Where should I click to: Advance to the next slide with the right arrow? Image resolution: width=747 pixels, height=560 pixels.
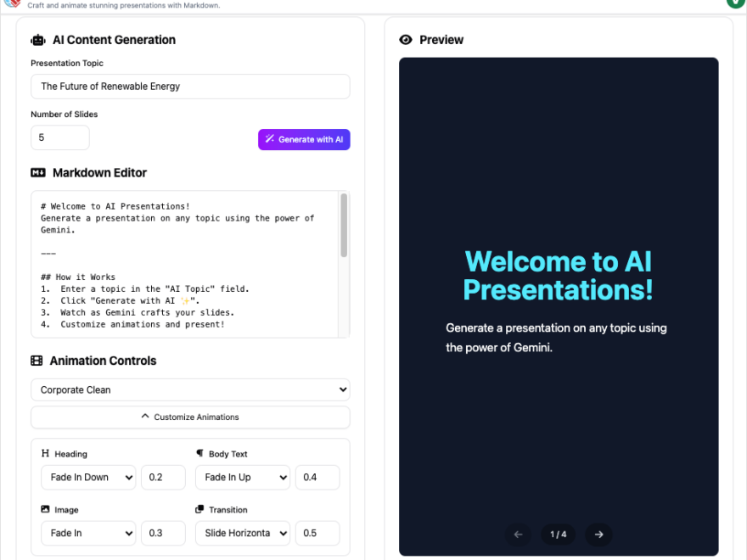(x=598, y=535)
